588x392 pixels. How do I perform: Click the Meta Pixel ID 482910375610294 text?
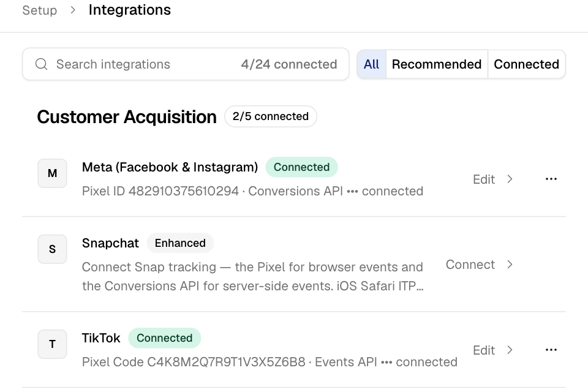point(160,191)
